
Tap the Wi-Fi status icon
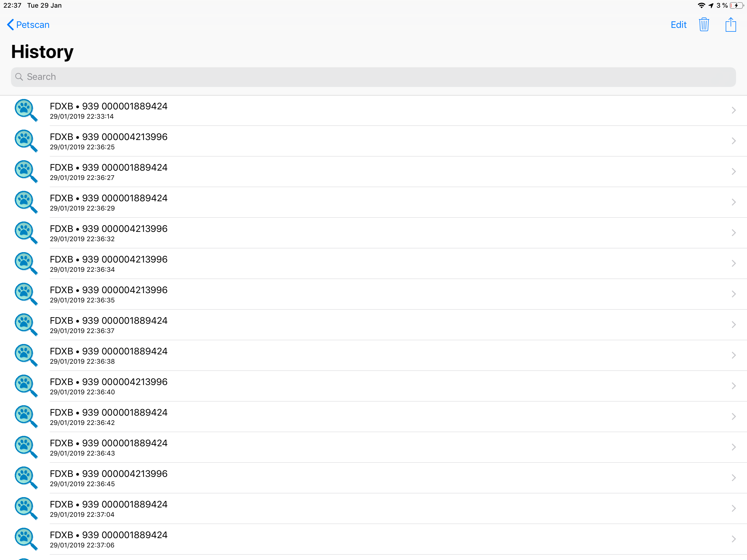pyautogui.click(x=701, y=5)
